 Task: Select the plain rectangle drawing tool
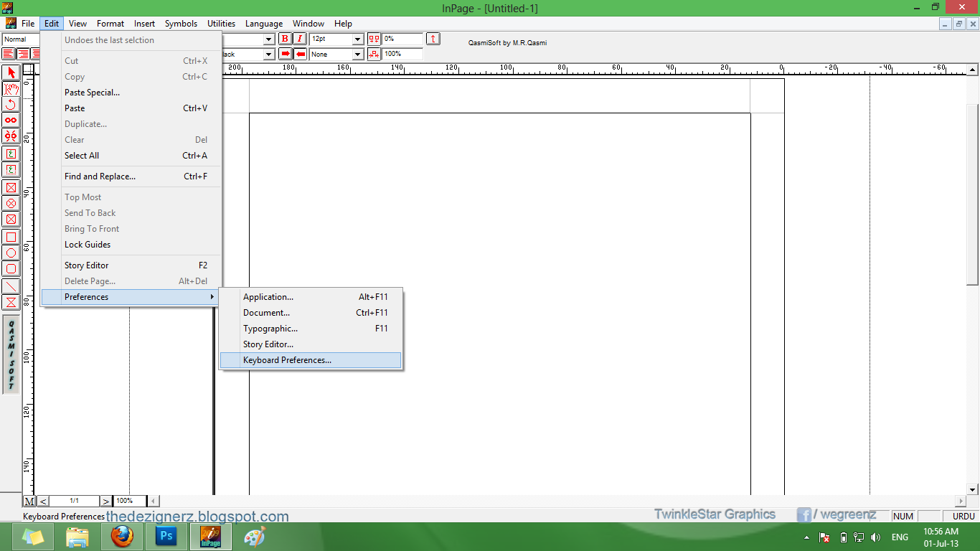point(11,237)
